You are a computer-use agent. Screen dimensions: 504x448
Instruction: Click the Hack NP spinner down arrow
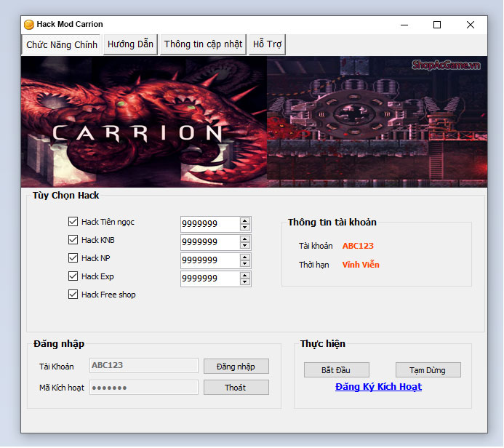pos(245,263)
